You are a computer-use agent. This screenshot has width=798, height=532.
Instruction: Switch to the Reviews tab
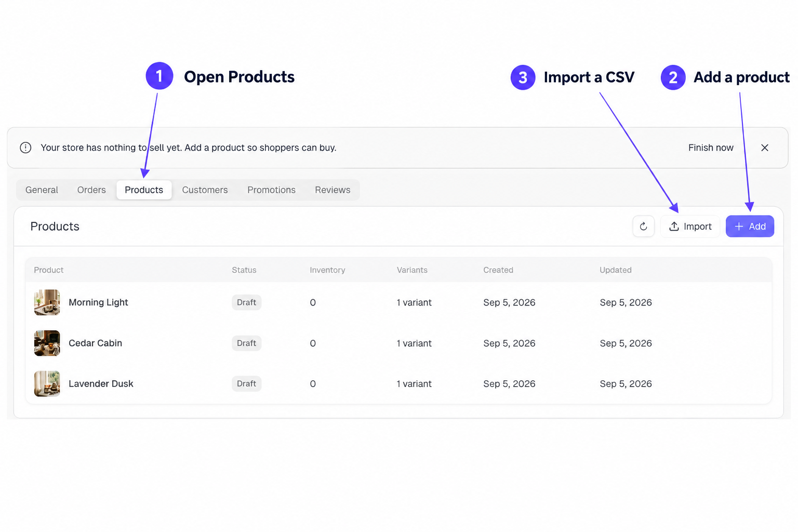(332, 190)
